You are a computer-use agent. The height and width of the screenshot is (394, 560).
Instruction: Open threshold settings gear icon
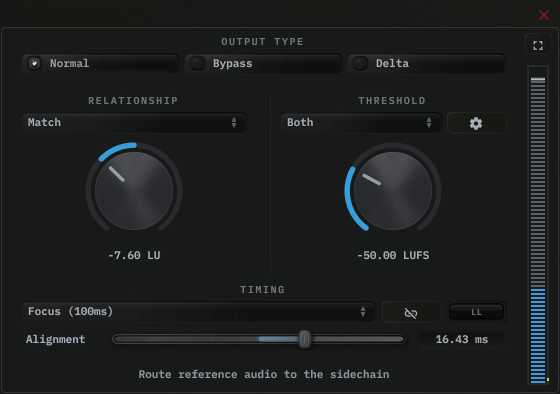pos(476,123)
